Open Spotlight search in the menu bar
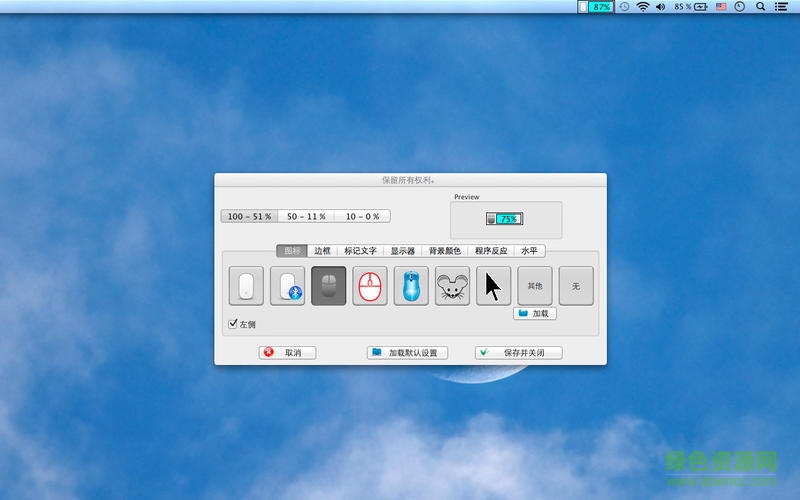This screenshot has width=800, height=500. click(x=760, y=7)
